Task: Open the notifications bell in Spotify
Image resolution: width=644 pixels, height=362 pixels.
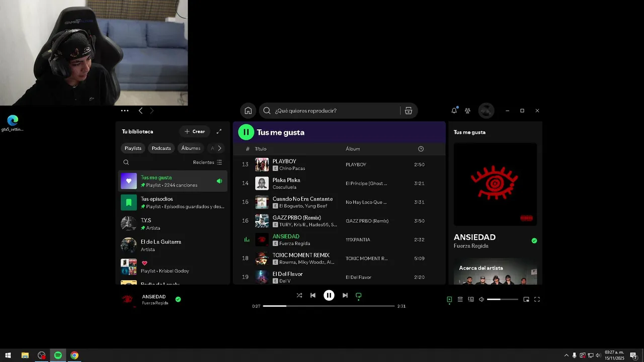Action: click(x=454, y=110)
